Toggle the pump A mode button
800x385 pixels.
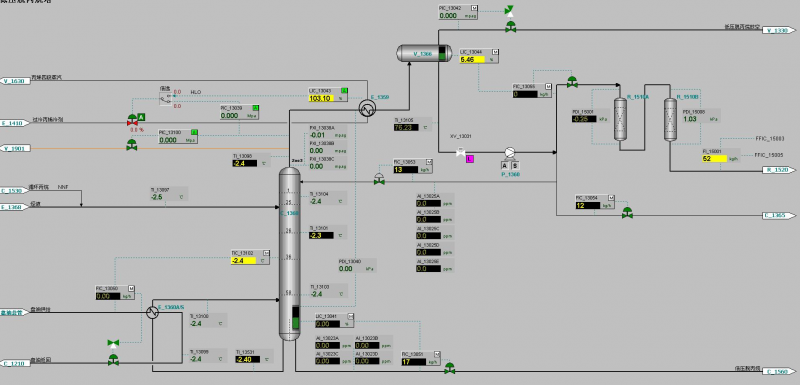pos(505,165)
